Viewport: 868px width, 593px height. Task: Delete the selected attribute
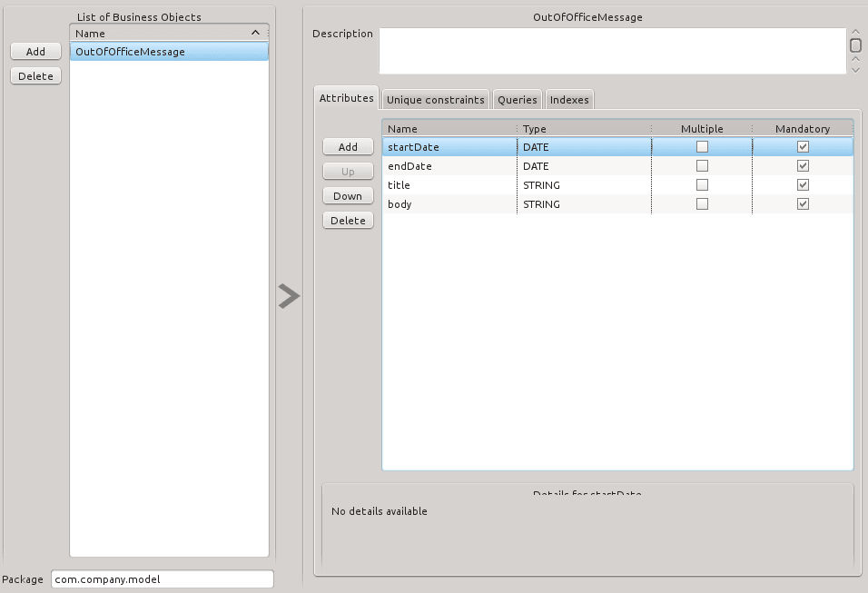tap(348, 221)
